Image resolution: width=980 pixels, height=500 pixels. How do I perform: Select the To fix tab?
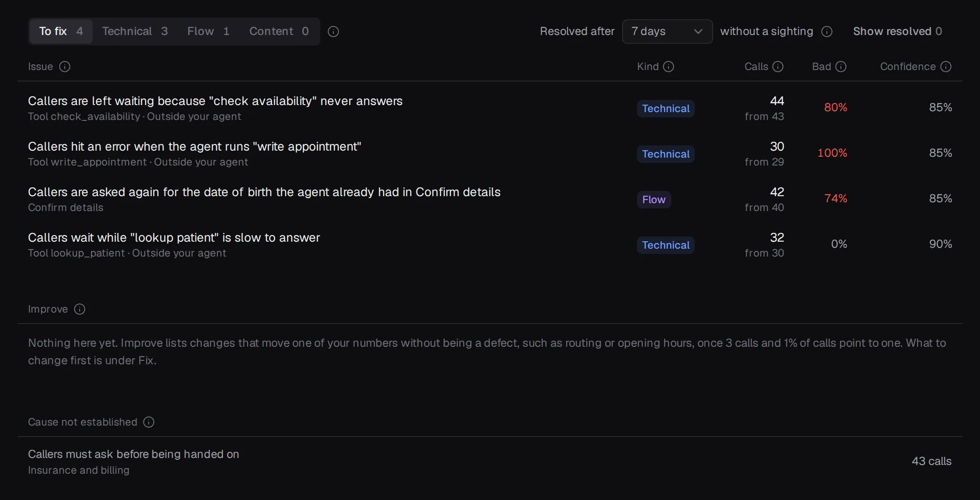click(x=61, y=32)
